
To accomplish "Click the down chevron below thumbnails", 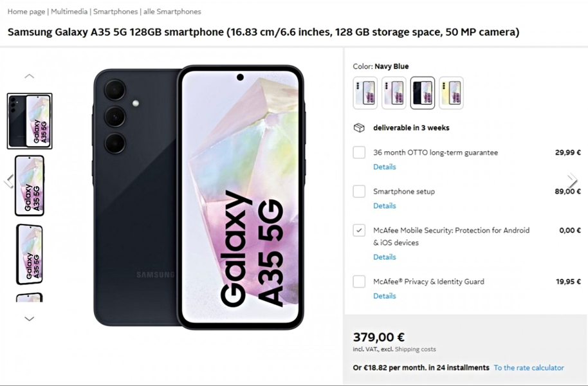I will 29,319.
